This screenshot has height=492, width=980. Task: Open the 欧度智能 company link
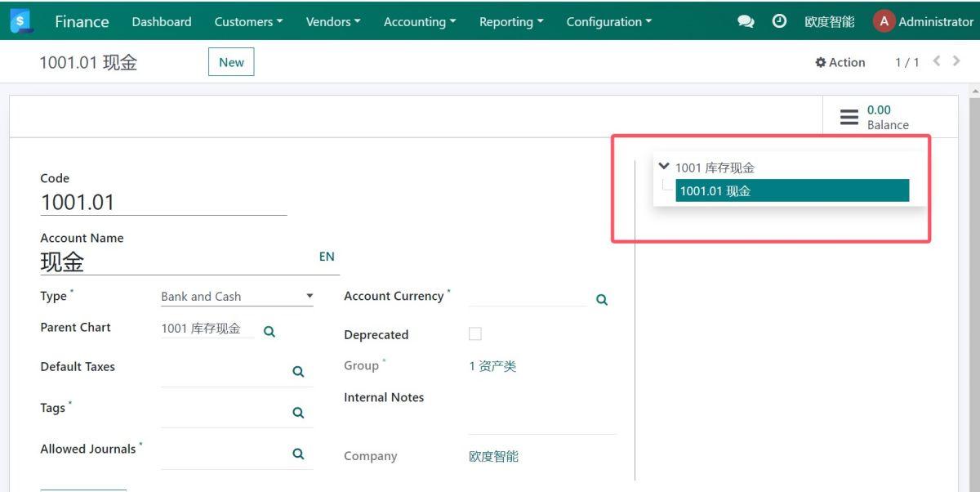(493, 456)
